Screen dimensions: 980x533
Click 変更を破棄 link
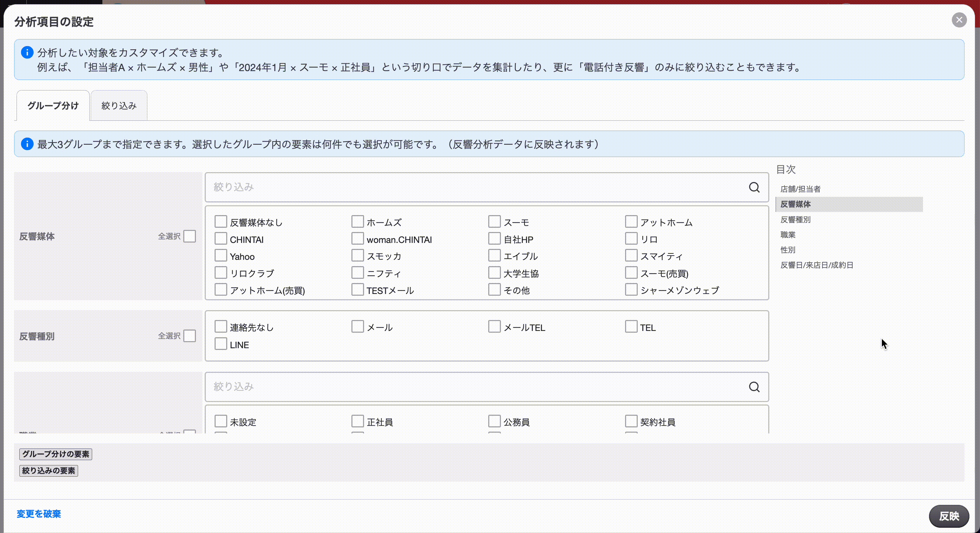click(39, 514)
